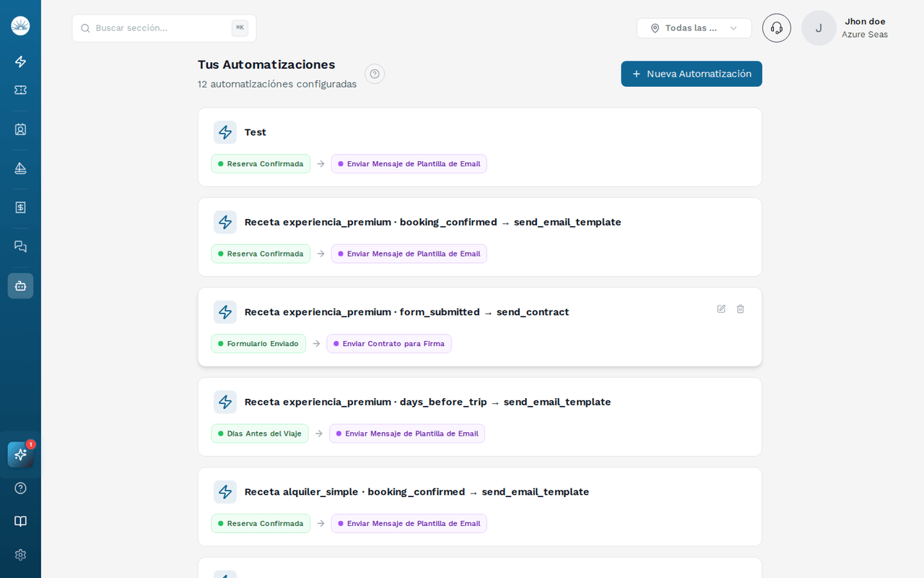This screenshot has width=924, height=578.
Task: Open Receta experiencia_premium days_before_trip title
Action: click(428, 402)
